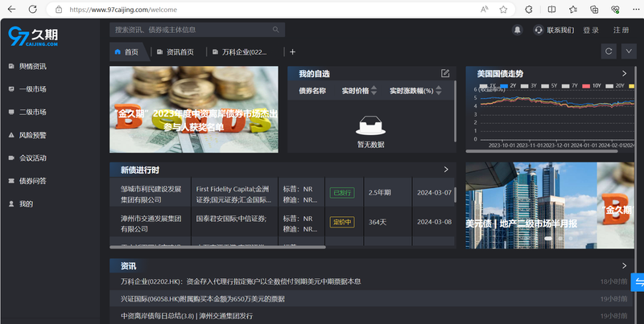Toggle the 10Y series in chart legend
The image size is (644, 324).
point(592,86)
